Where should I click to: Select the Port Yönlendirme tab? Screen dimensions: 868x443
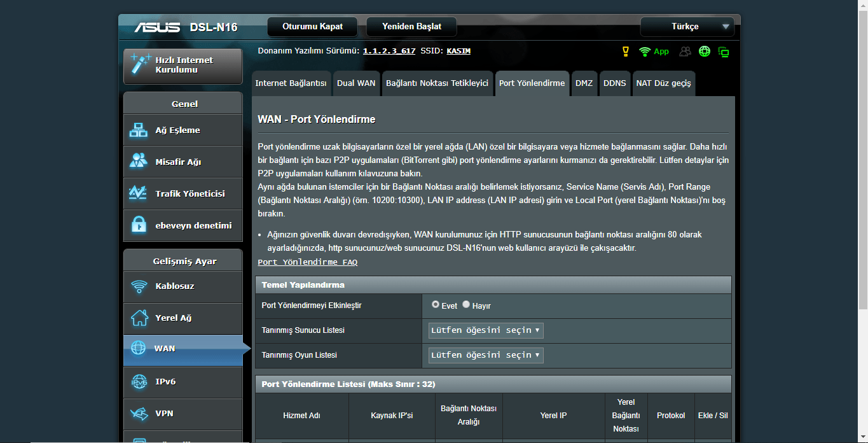point(532,83)
